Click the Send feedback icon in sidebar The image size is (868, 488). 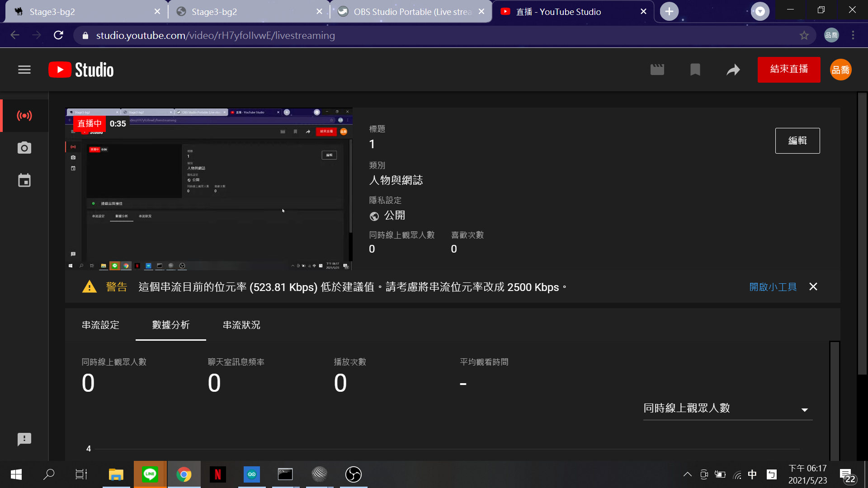pos(24,439)
